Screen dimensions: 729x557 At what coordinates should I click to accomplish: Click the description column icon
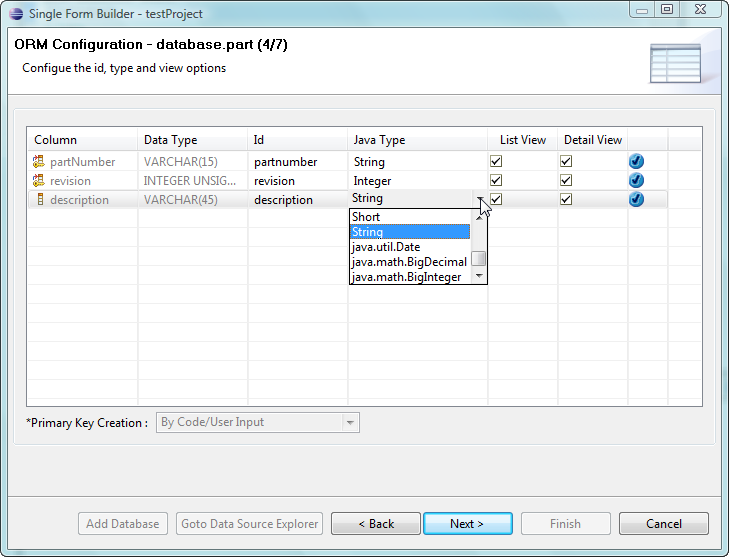tap(40, 200)
